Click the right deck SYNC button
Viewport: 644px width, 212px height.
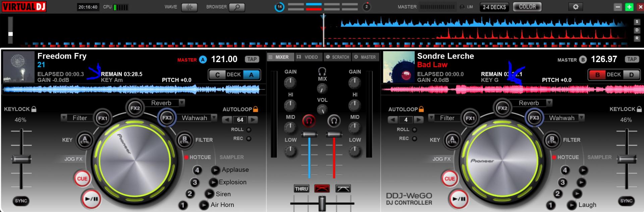coord(626,201)
